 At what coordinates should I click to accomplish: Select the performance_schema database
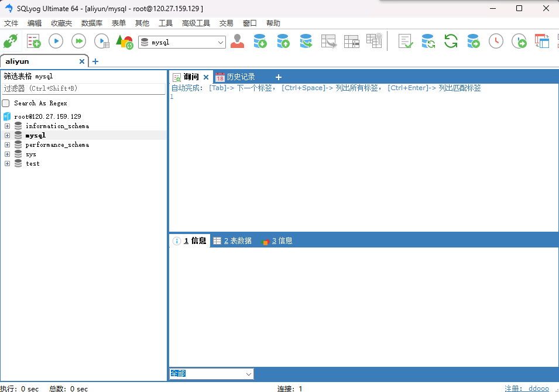click(57, 145)
